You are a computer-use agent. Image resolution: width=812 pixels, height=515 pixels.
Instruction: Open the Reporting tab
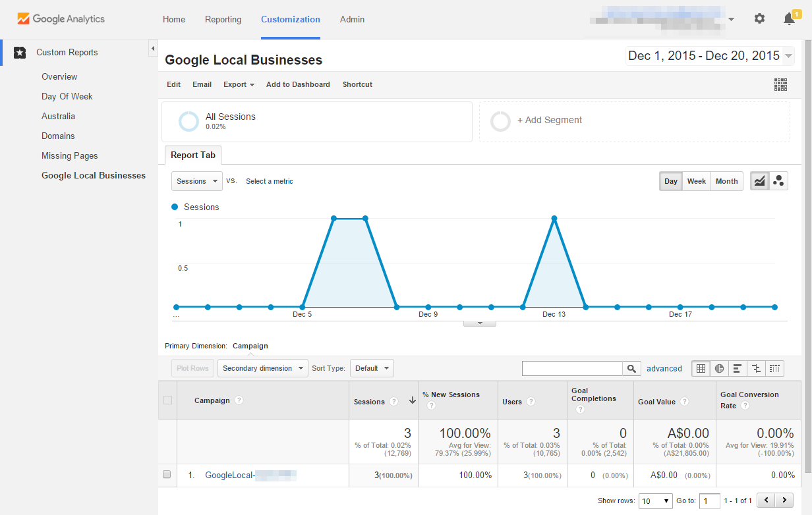coord(223,19)
